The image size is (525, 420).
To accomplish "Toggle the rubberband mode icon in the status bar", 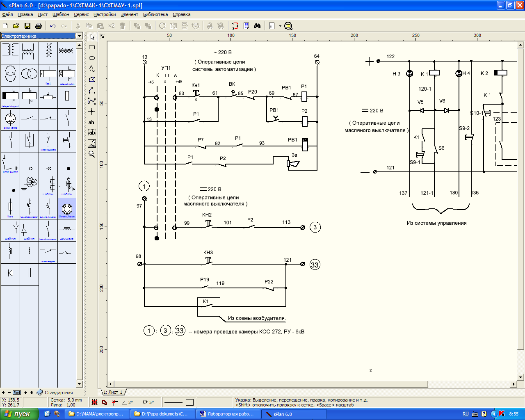I will click(104, 402).
